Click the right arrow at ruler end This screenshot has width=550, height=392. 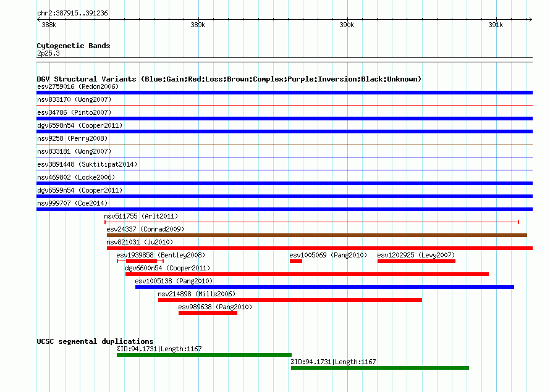pos(530,19)
